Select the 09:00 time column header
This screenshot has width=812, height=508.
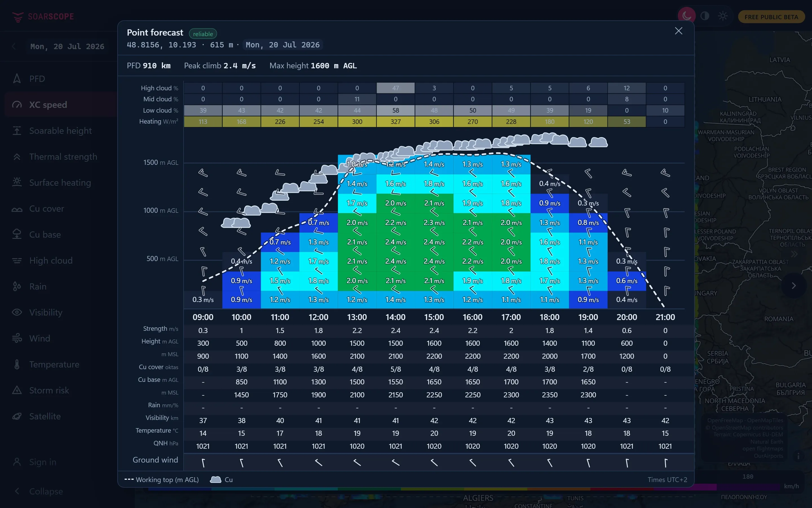tap(203, 317)
